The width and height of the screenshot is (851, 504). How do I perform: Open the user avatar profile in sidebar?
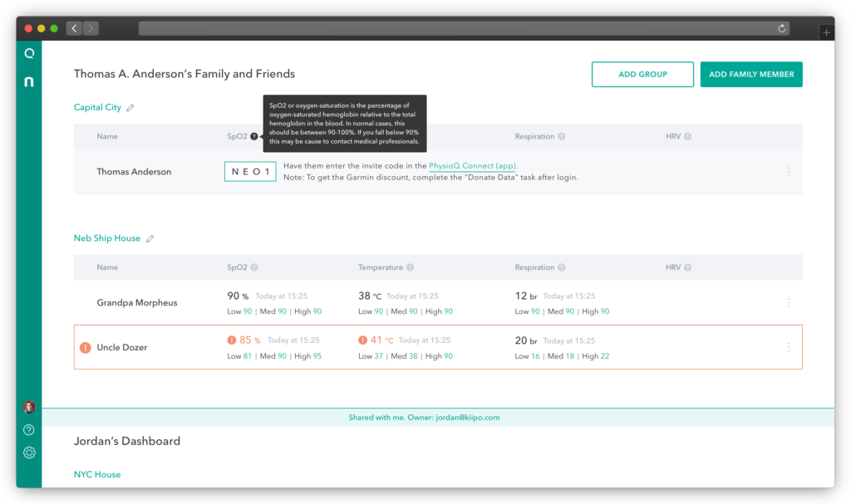click(29, 406)
